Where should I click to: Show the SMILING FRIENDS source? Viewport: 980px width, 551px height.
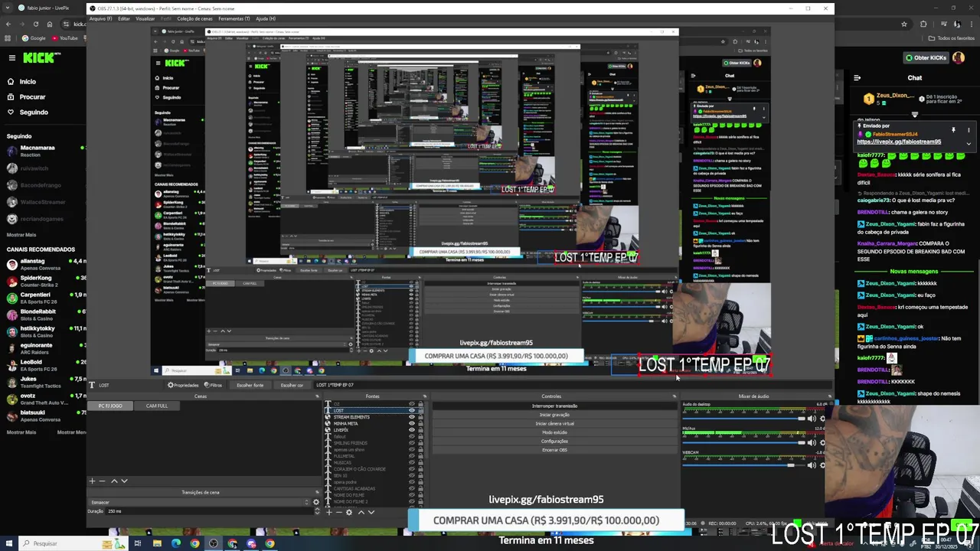(x=412, y=443)
